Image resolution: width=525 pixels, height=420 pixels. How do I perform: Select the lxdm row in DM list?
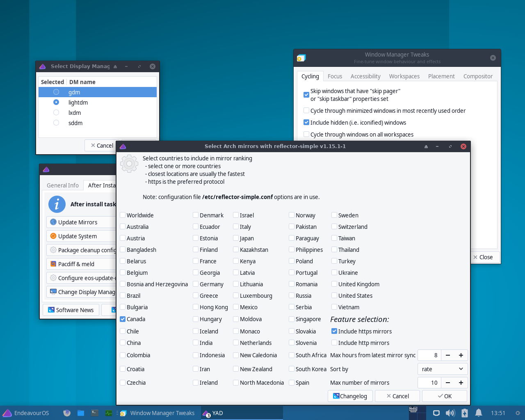98,112
